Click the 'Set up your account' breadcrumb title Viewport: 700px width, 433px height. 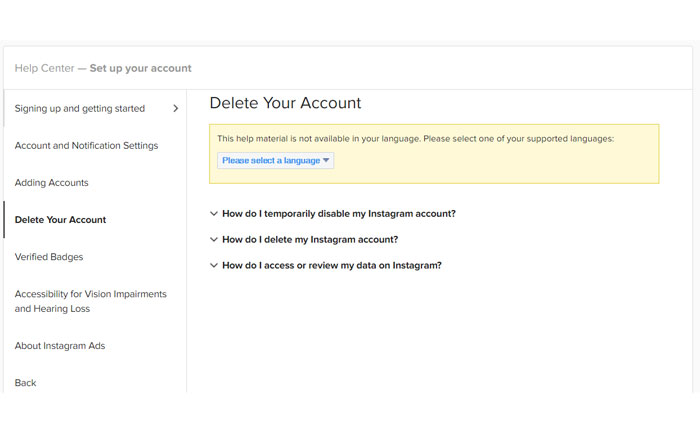(x=140, y=68)
